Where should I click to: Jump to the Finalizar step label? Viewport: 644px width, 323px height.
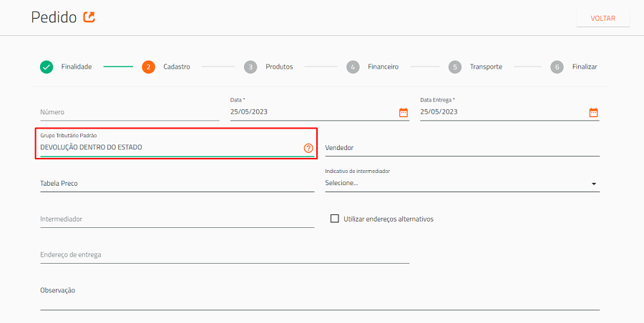[x=585, y=67]
